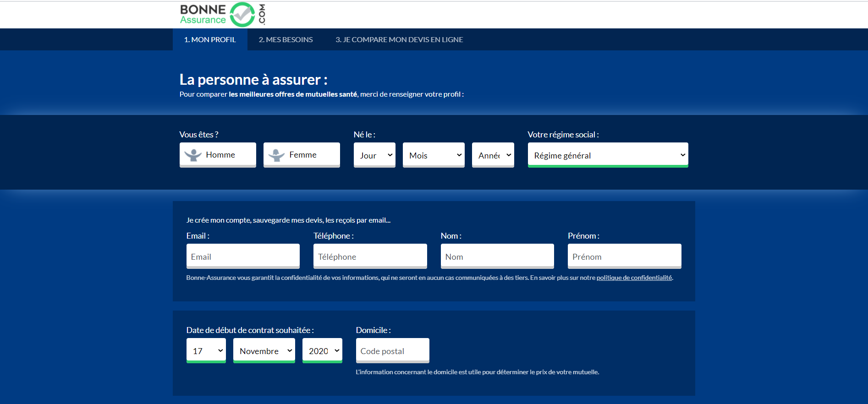Open the Régime général social regime dropdown

(608, 155)
